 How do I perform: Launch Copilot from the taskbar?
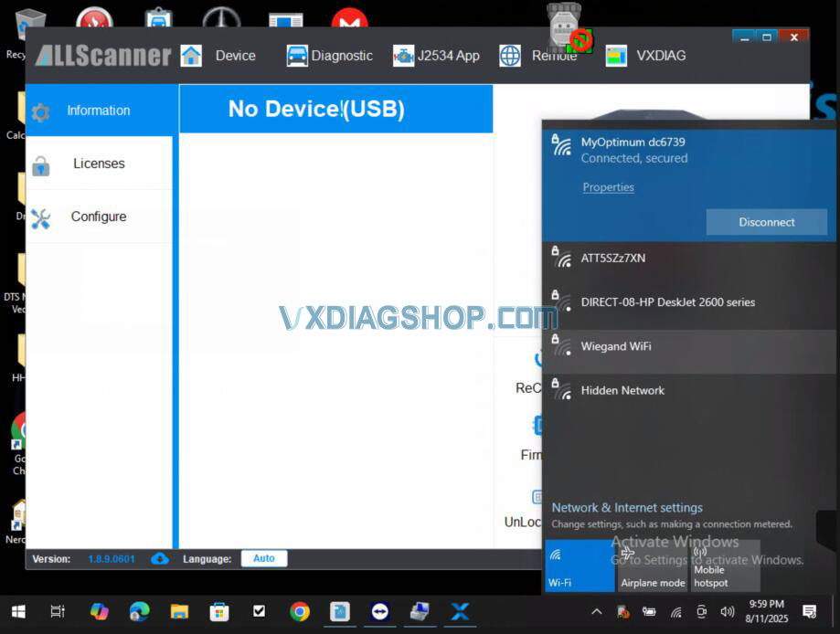tap(99, 611)
